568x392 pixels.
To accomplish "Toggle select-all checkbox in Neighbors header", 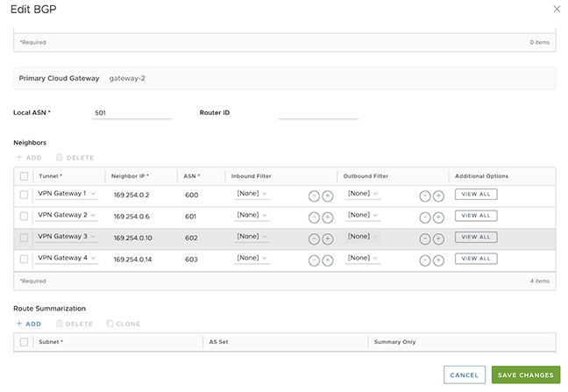I will coord(24,176).
